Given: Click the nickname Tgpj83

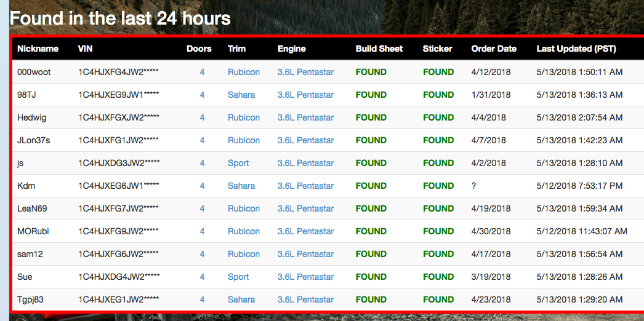Looking at the screenshot, I should pyautogui.click(x=30, y=299).
